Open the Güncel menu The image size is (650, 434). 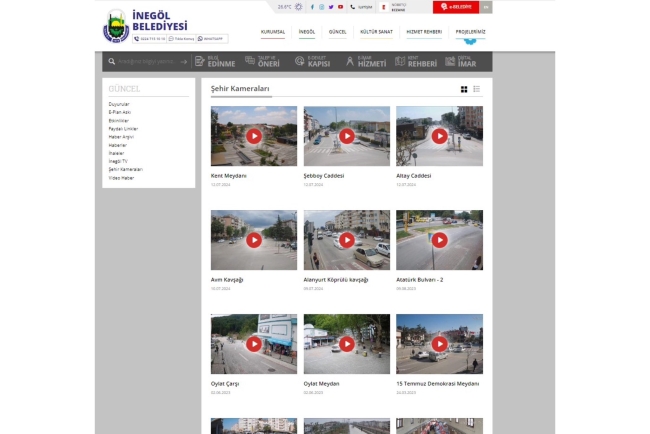(x=337, y=32)
